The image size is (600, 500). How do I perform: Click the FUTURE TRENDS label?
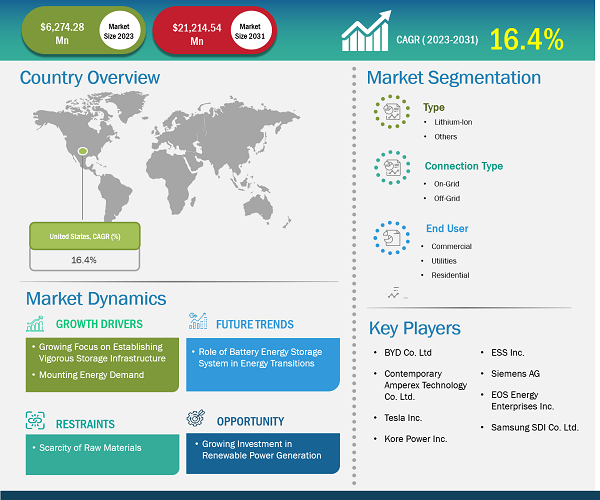(x=255, y=324)
